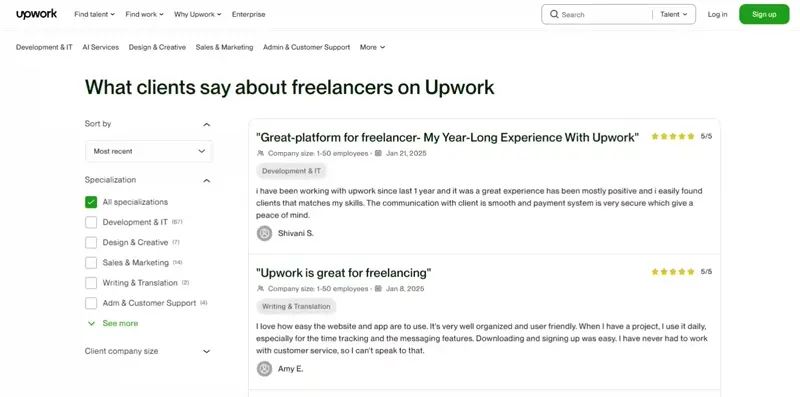Enable Writing & Translation filter checkbox

click(x=91, y=283)
